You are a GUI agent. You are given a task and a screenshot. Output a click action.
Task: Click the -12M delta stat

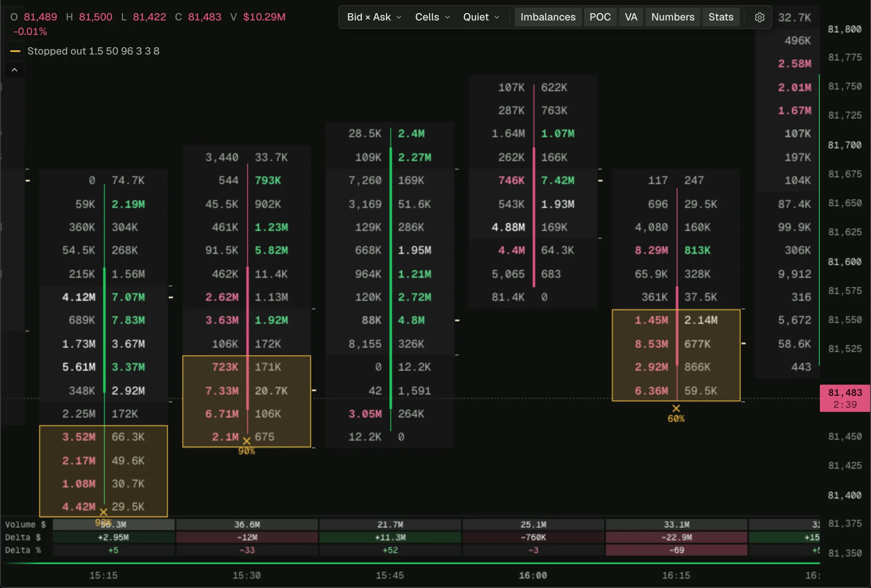pyautogui.click(x=247, y=538)
